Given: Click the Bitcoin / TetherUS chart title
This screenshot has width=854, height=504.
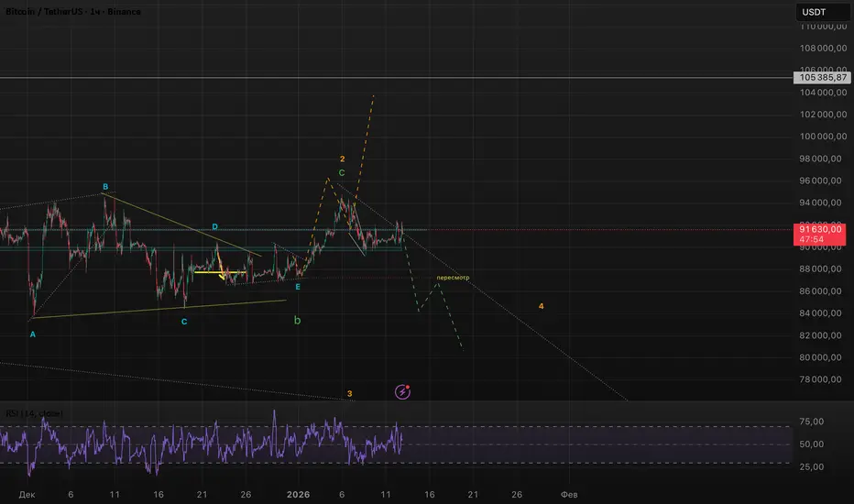Looking at the screenshot, I should tap(73, 11).
